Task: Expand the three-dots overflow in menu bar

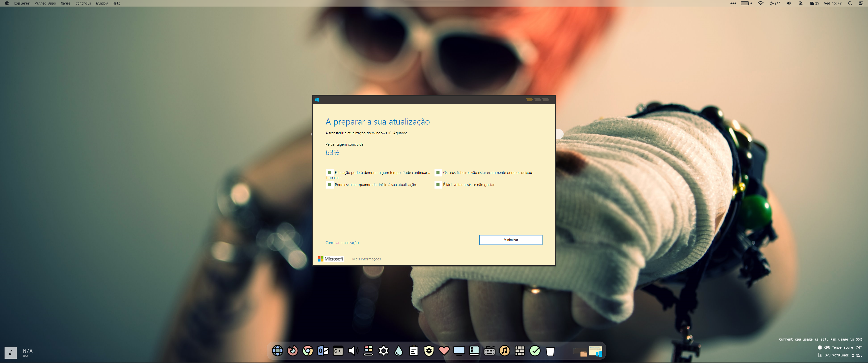Action: click(x=733, y=3)
